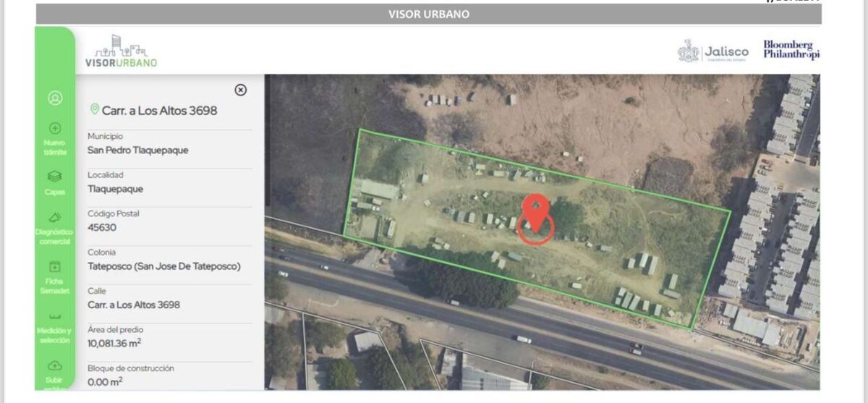868x403 pixels.
Task: Click the Código Postal 45630 value
Action: [x=102, y=227]
